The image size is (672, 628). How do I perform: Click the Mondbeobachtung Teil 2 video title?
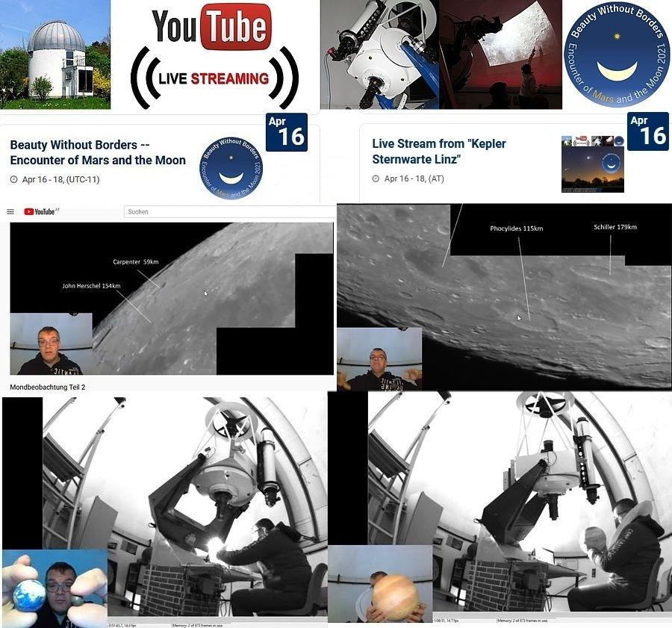48,387
